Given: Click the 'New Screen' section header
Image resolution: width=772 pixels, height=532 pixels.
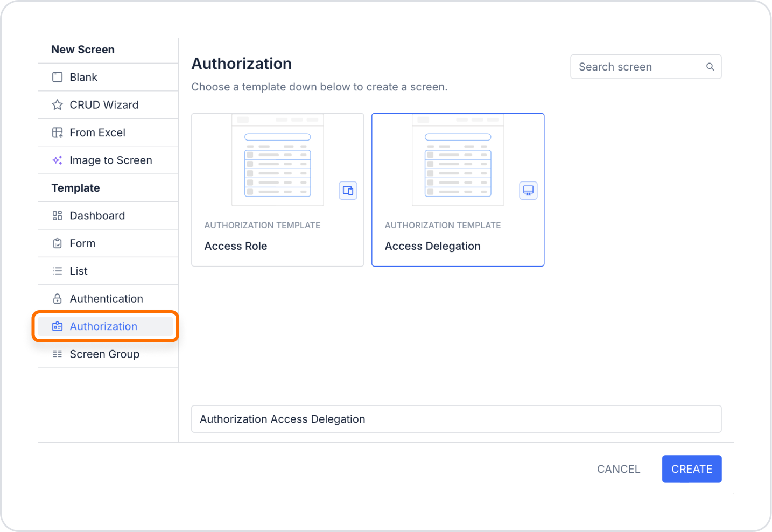Looking at the screenshot, I should tap(83, 50).
